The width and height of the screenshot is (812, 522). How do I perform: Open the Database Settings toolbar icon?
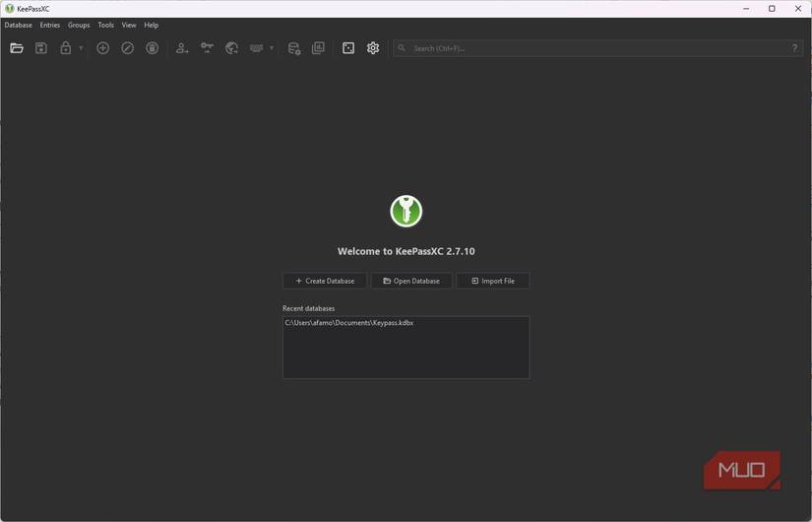coord(293,48)
